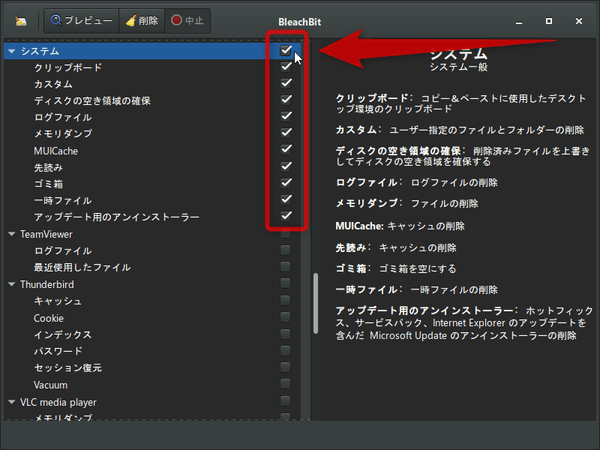The width and height of the screenshot is (600, 450).
Task: Check the TeamViewer ログファイル checkbox
Action: coord(285,250)
